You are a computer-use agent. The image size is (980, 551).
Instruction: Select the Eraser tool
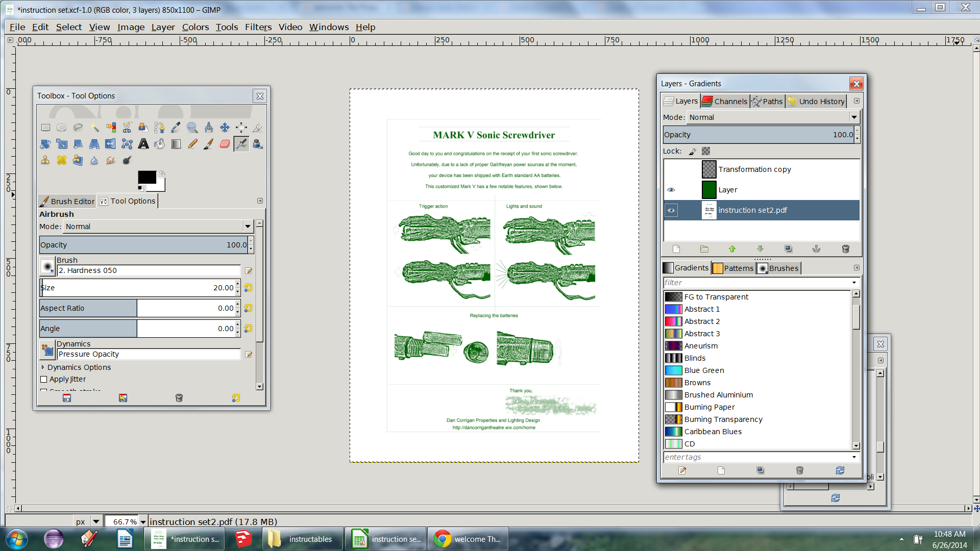225,144
